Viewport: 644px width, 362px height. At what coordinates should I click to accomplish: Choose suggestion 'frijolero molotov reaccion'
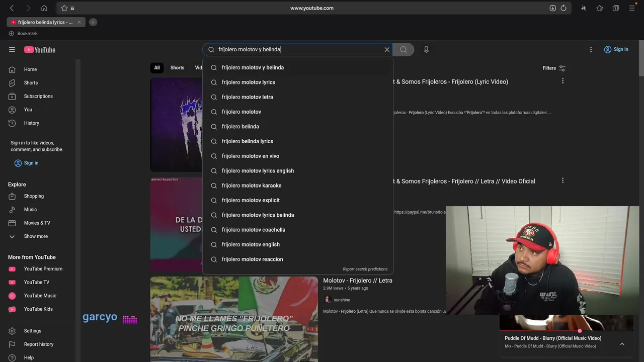click(298, 259)
